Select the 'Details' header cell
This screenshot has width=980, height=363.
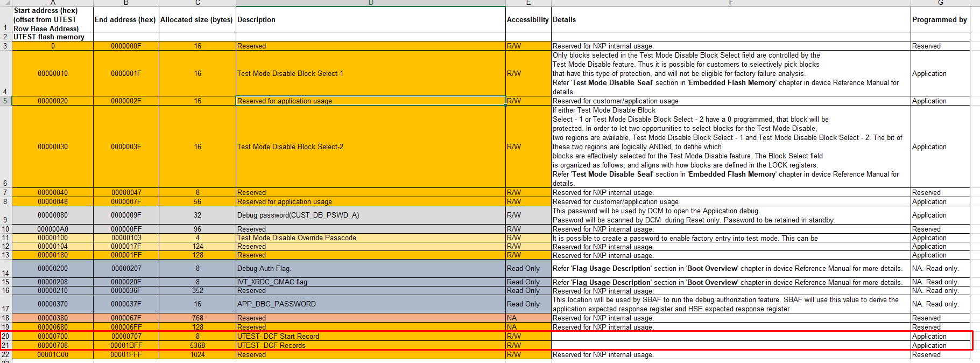(x=731, y=19)
